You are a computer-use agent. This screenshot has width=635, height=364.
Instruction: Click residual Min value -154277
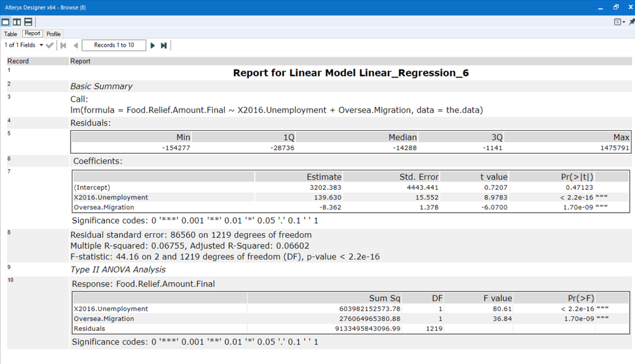coord(176,148)
